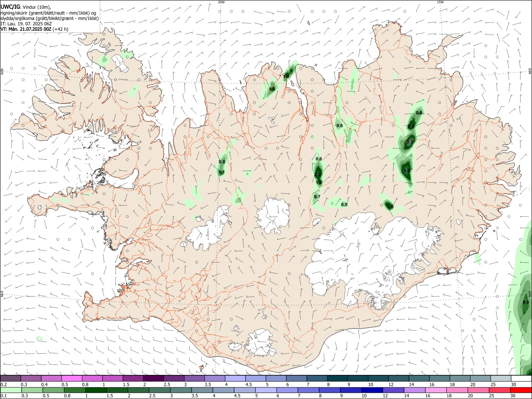The width and height of the screenshot is (532, 399).
Task: Click the 1.1 precipitation value on the map
Action: pos(222,172)
